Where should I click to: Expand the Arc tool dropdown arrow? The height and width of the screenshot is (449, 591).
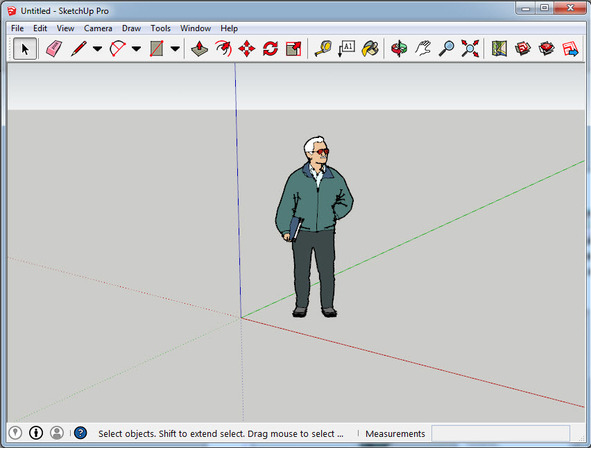[136, 49]
